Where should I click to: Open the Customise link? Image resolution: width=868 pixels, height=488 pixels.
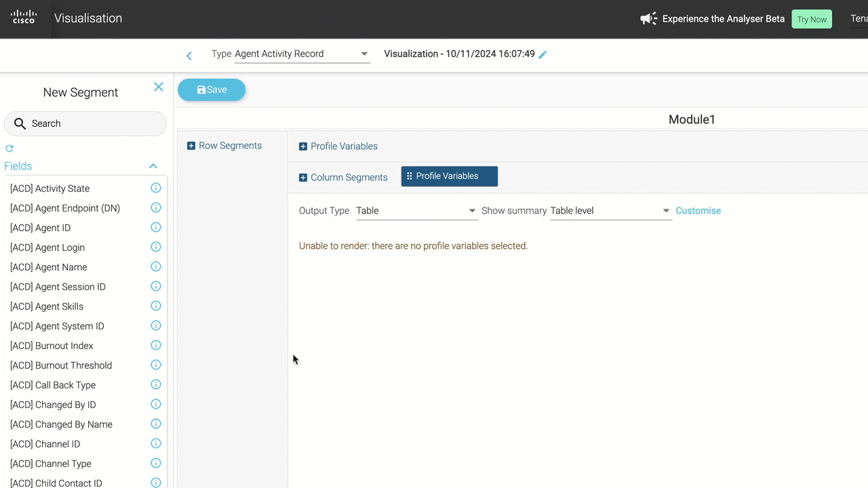pos(698,211)
